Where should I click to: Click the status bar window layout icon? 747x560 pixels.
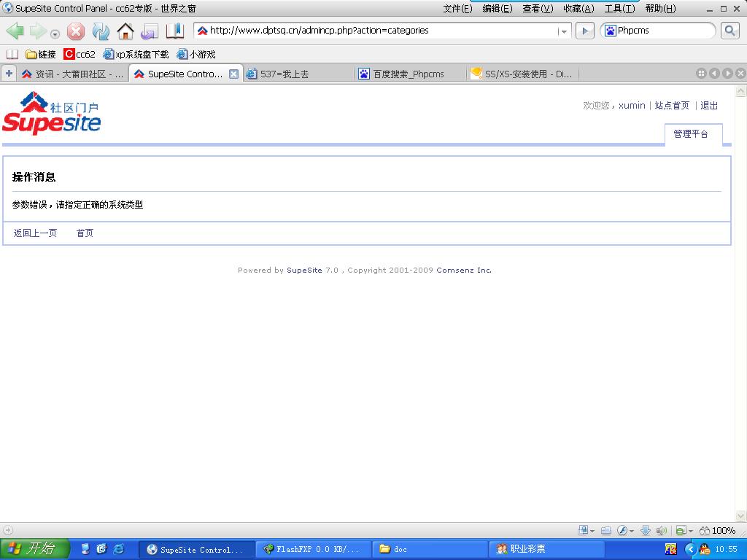point(606,531)
